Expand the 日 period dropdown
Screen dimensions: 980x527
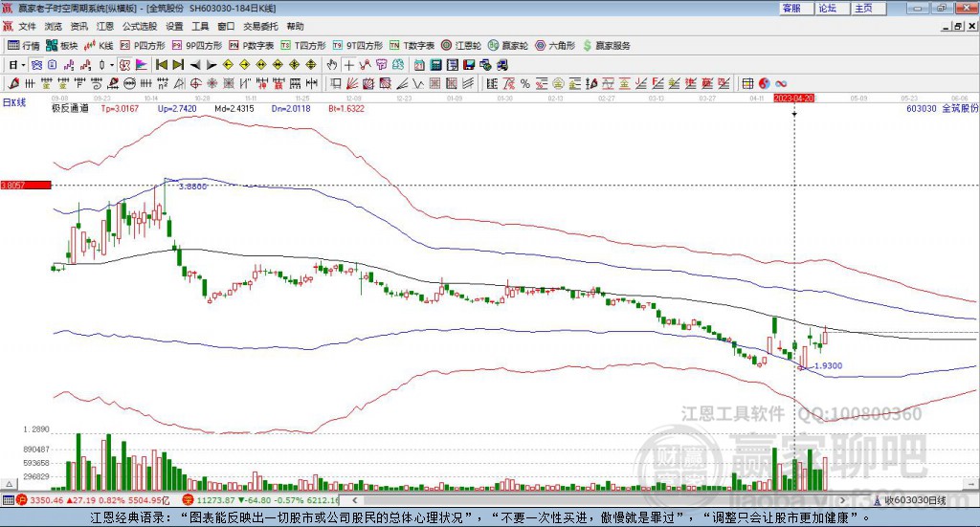23,65
